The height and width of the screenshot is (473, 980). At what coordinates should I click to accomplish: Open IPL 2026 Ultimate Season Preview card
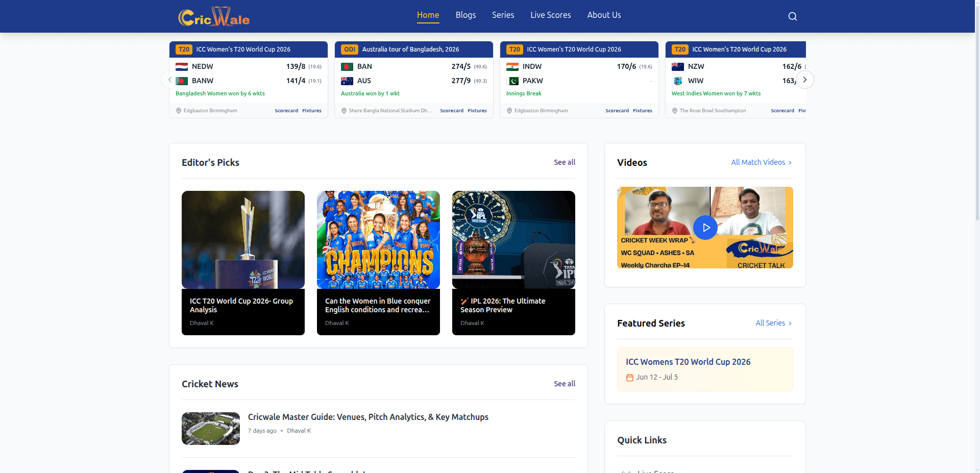click(513, 263)
